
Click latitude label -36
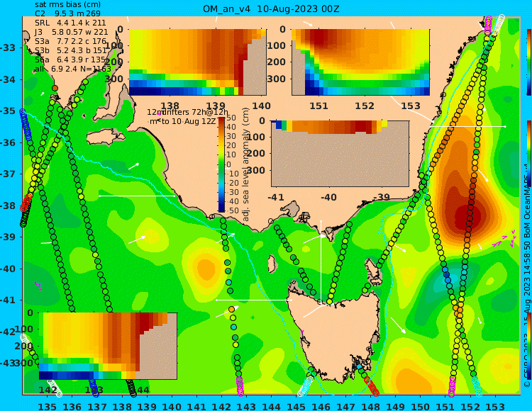8,142
